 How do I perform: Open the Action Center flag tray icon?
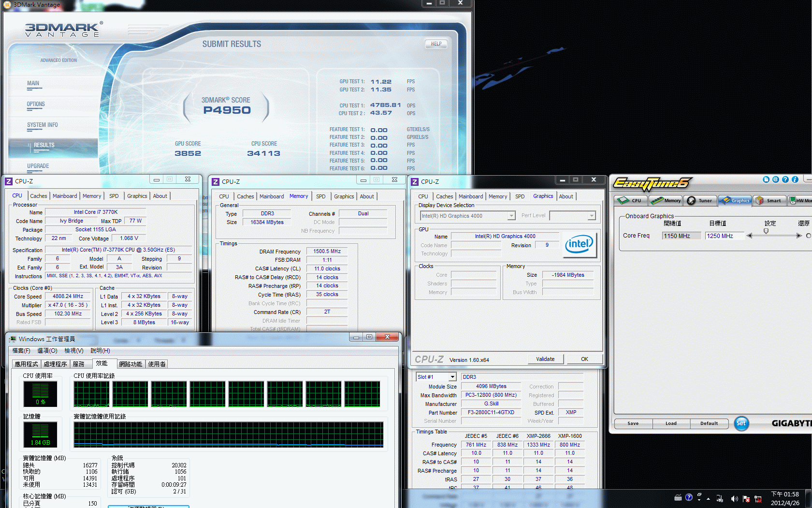pyautogui.click(x=746, y=498)
